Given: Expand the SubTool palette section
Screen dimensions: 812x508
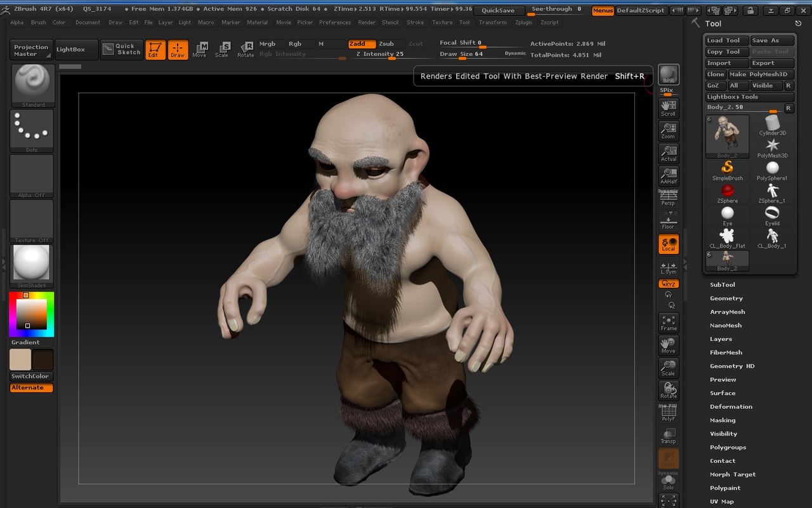Looking at the screenshot, I should click(723, 285).
